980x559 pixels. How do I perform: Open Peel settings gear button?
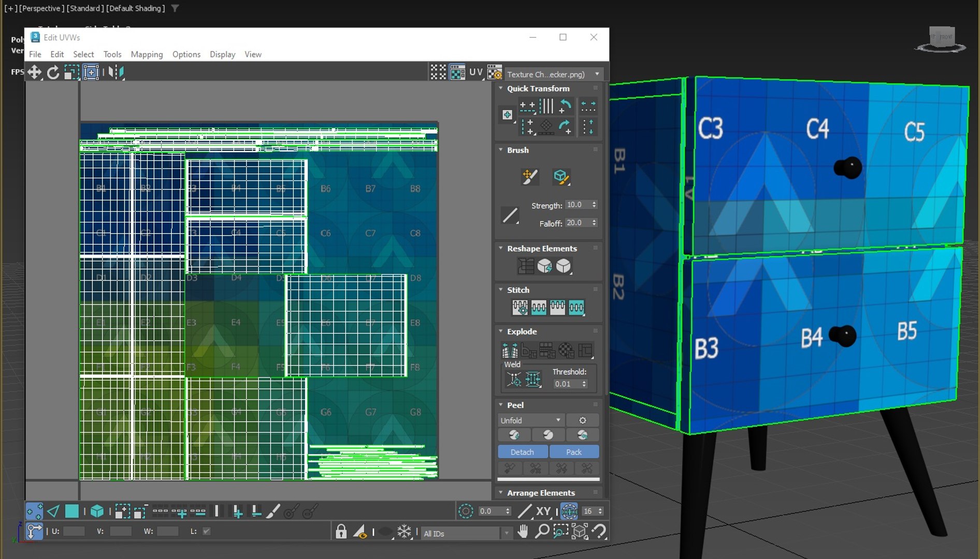tap(582, 420)
